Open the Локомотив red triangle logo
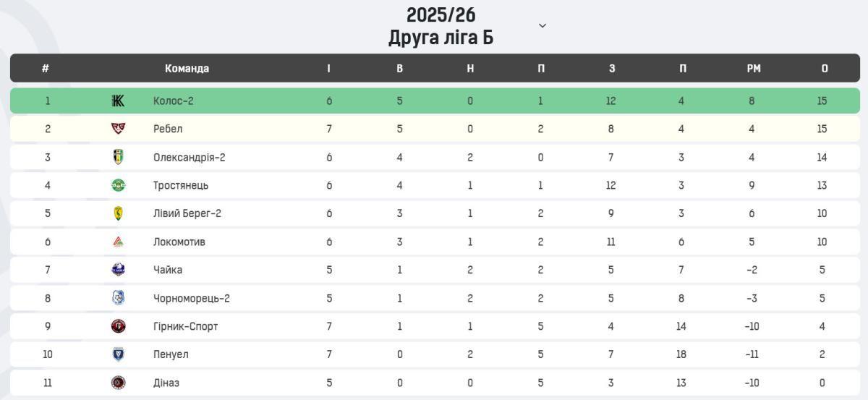 (118, 242)
